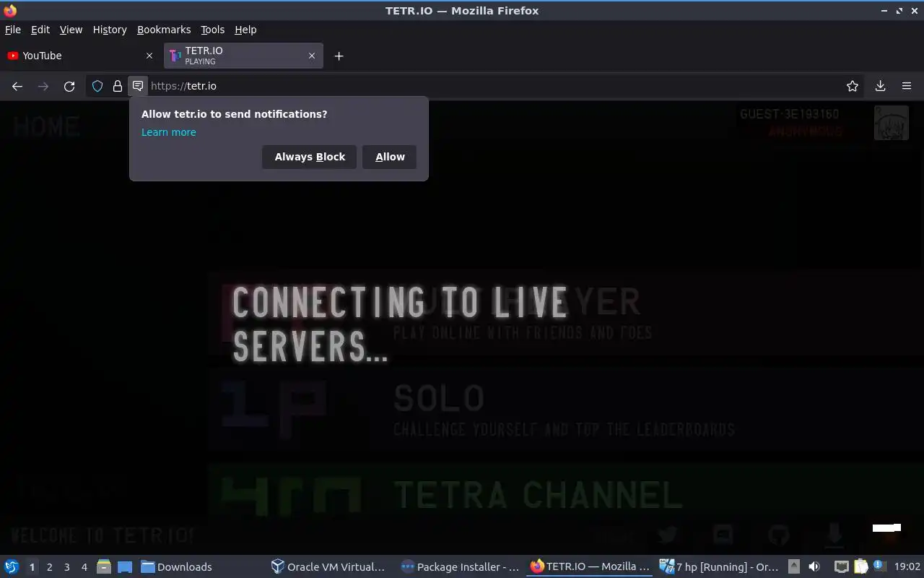Open the Learn more link

168,132
